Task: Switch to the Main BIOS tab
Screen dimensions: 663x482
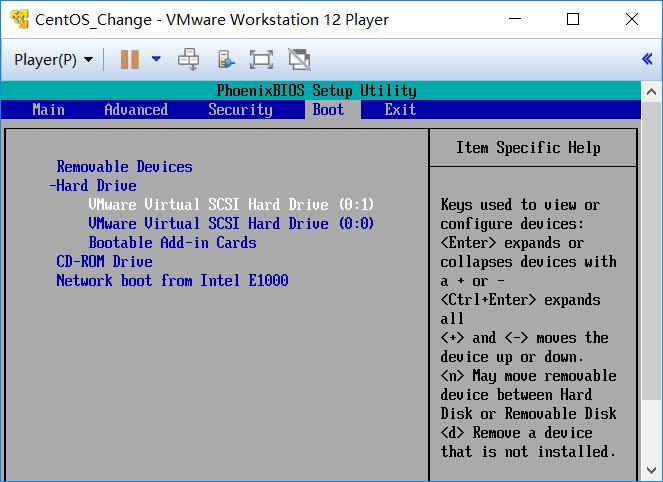Action: (49, 110)
